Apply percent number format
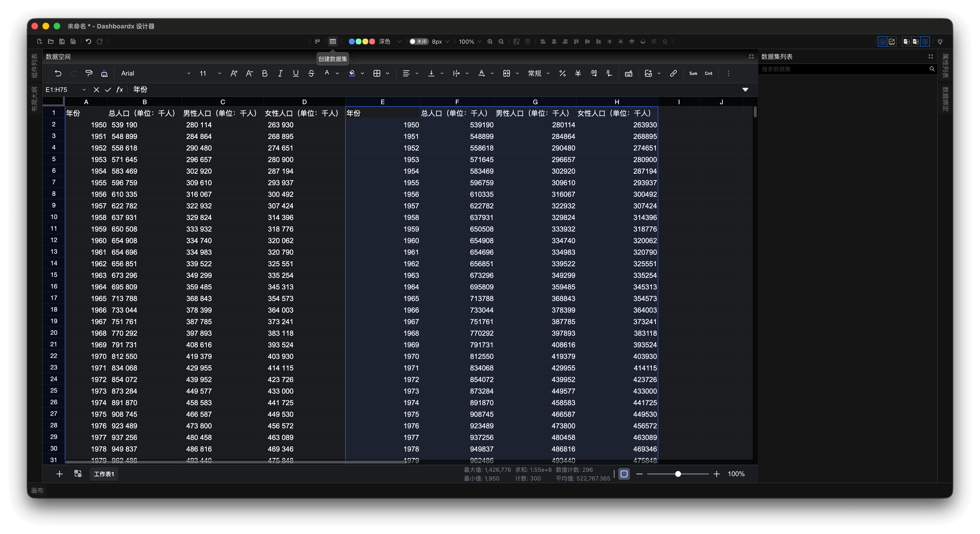Image resolution: width=980 pixels, height=534 pixels. click(562, 74)
